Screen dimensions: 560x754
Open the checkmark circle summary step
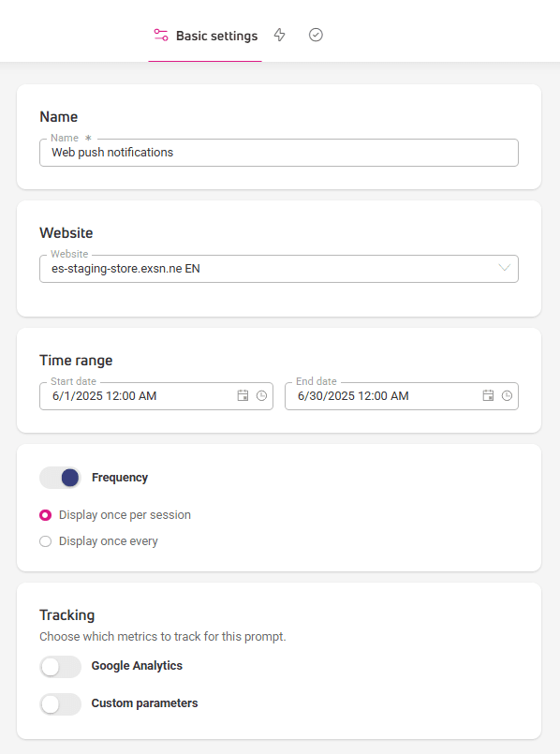click(x=316, y=35)
